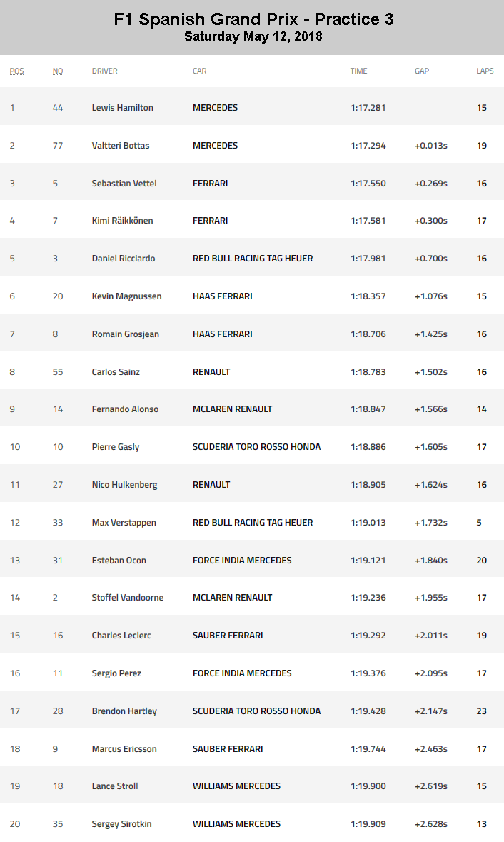Screen dimensions: 504x842
Task: Select the DRIVER column header
Action: click(x=105, y=71)
